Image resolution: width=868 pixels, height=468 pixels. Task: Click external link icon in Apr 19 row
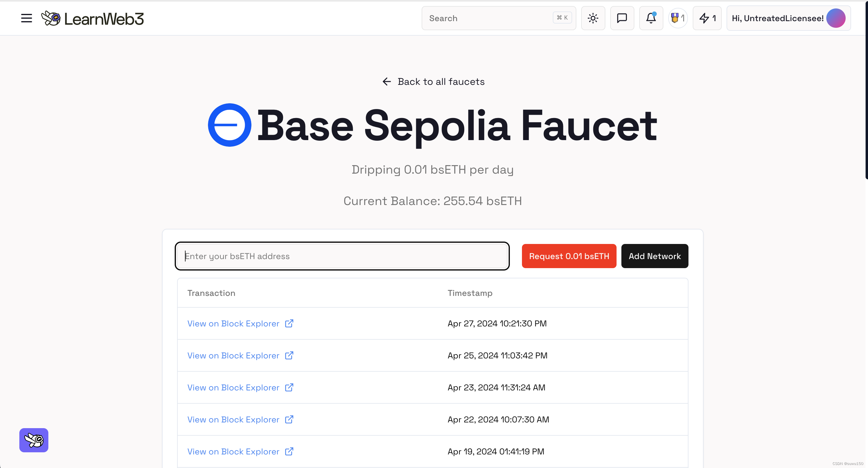[289, 451]
